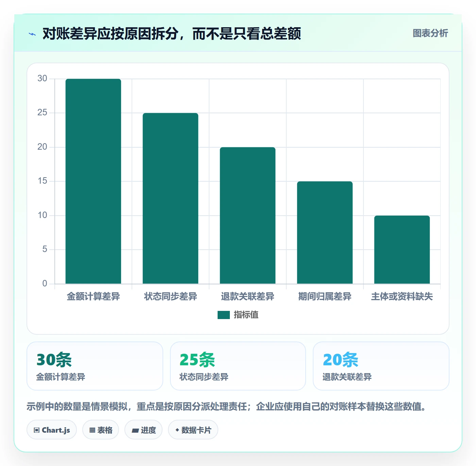476x466 pixels.
Task: Click the lightning bolt icon beside the title
Action: point(32,34)
